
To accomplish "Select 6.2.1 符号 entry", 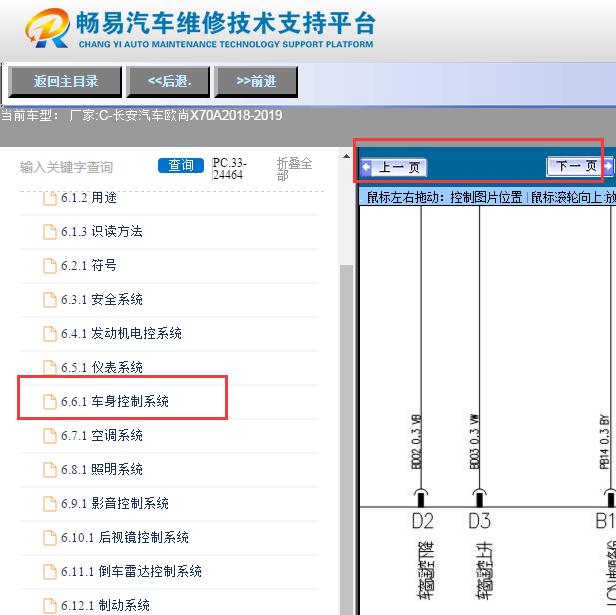I will (89, 265).
